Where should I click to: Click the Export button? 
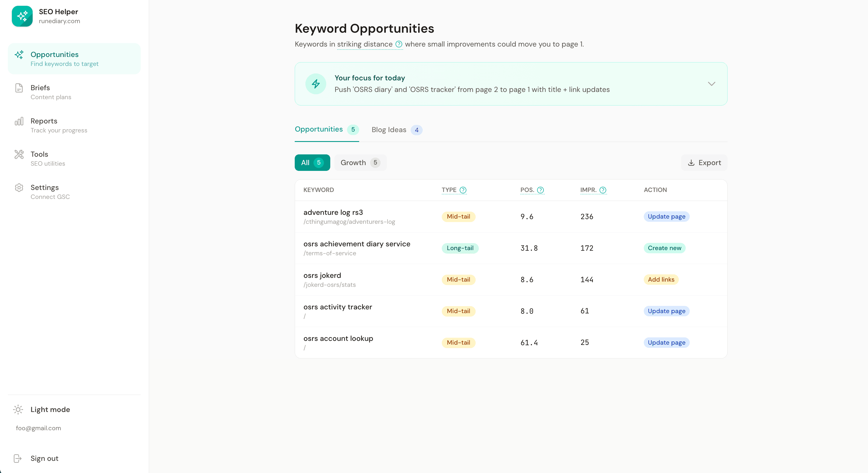(704, 162)
